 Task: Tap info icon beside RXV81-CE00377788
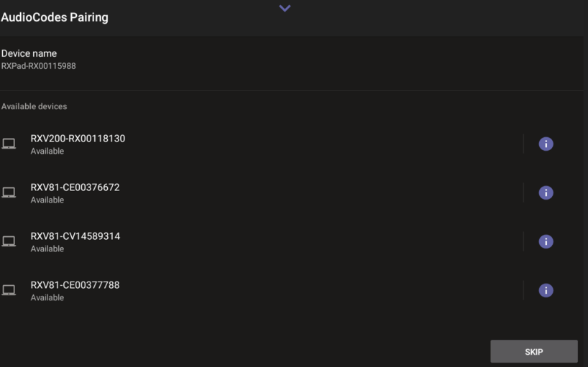(x=546, y=290)
